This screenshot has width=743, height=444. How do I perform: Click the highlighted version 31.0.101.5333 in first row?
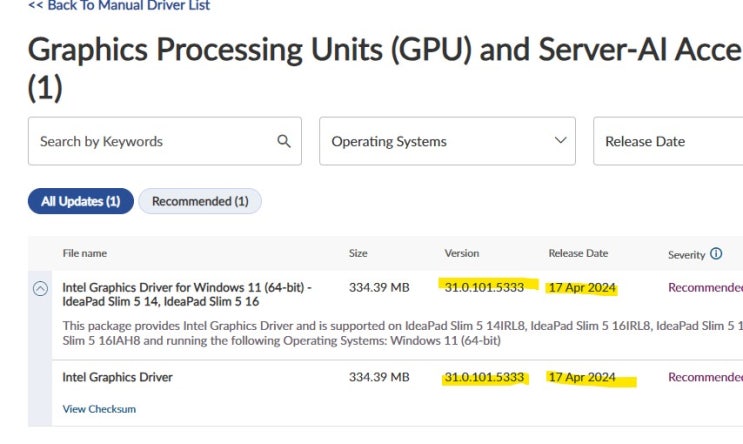pos(485,288)
